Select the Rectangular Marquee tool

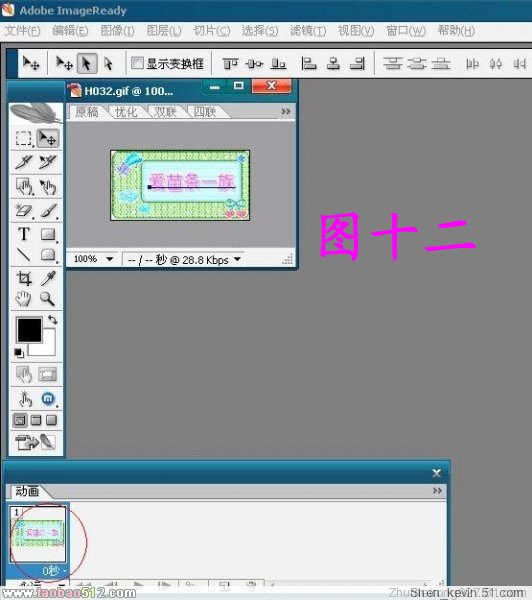point(24,139)
